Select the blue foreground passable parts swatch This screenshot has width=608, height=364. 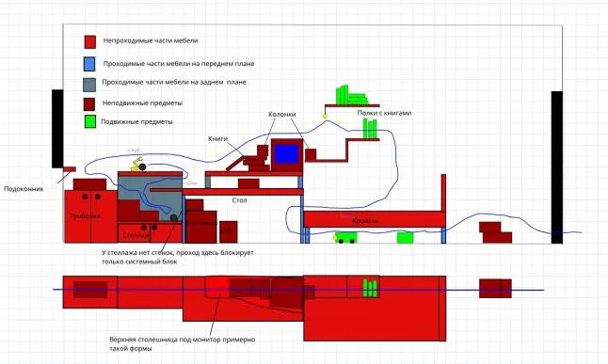89,64
